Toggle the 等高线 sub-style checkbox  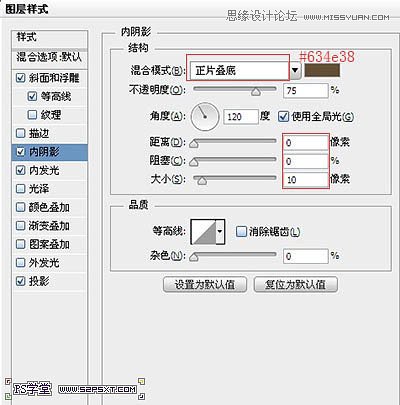32,96
